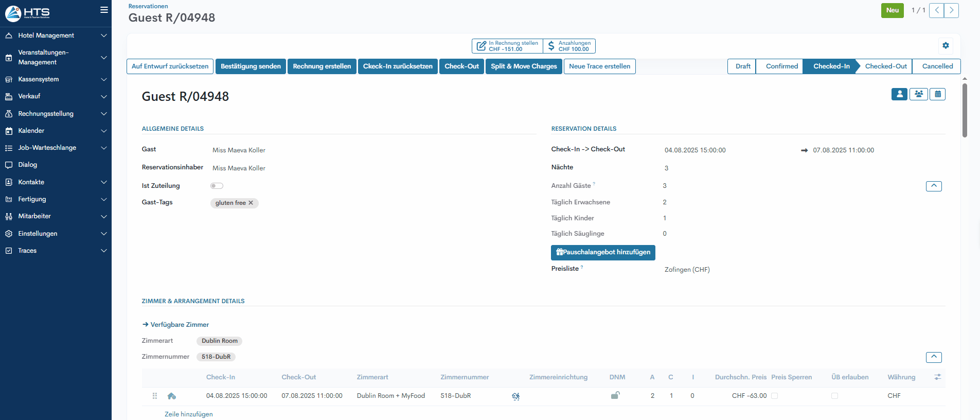Viewport: 980px width, 420px height.
Task: Expand Hotel Management sidebar menu
Action: tap(56, 36)
